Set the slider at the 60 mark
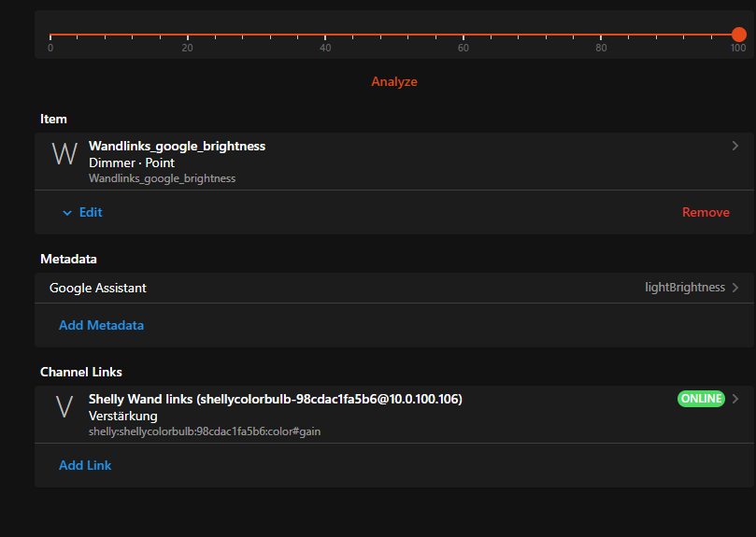This screenshot has width=756, height=537. (463, 35)
